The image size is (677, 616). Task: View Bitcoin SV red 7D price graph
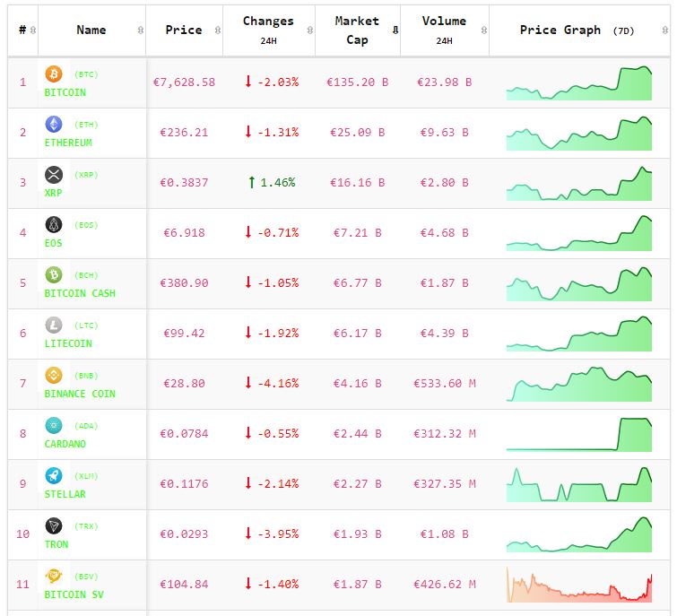(579, 585)
